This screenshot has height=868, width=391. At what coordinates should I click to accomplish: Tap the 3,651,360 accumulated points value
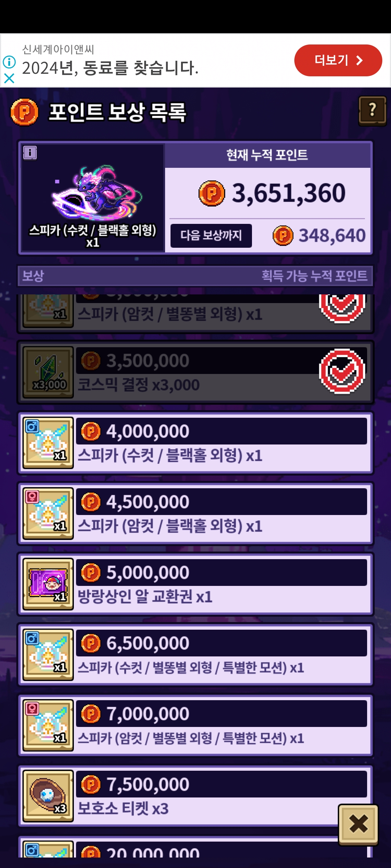(x=289, y=193)
